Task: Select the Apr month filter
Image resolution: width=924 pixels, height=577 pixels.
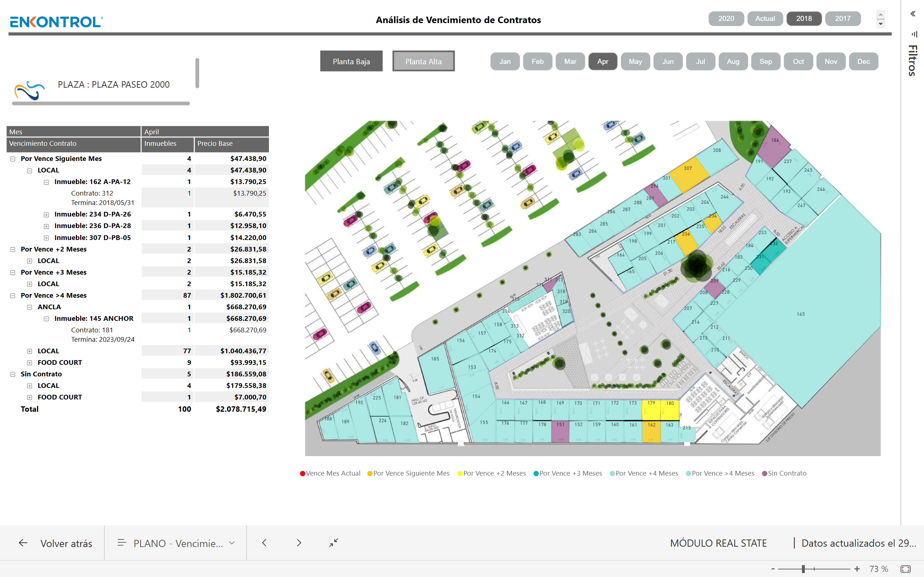Action: (x=603, y=61)
